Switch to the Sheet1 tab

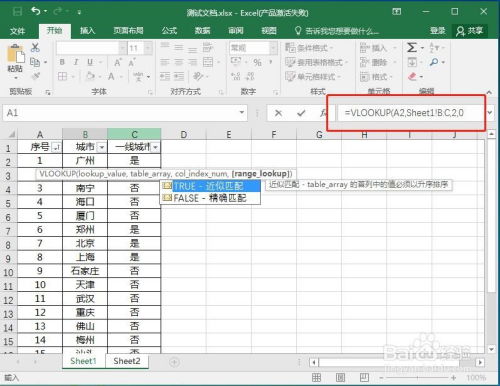(x=83, y=361)
